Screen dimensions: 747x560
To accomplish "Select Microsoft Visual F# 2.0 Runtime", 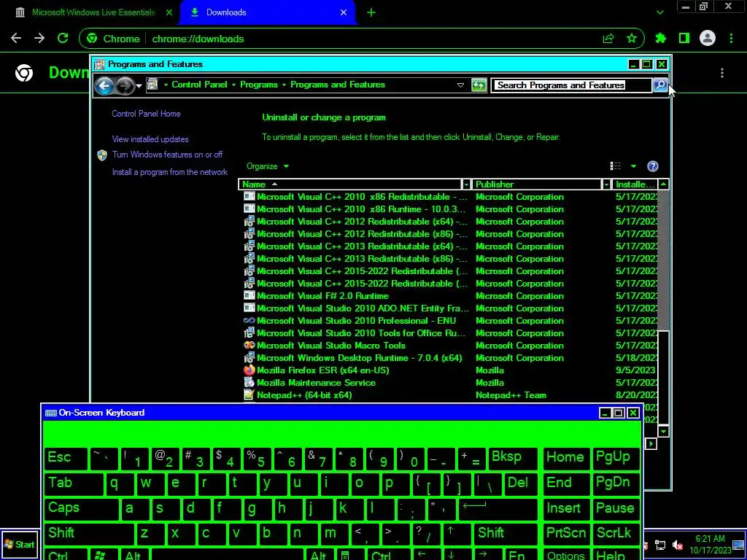I will (322, 296).
